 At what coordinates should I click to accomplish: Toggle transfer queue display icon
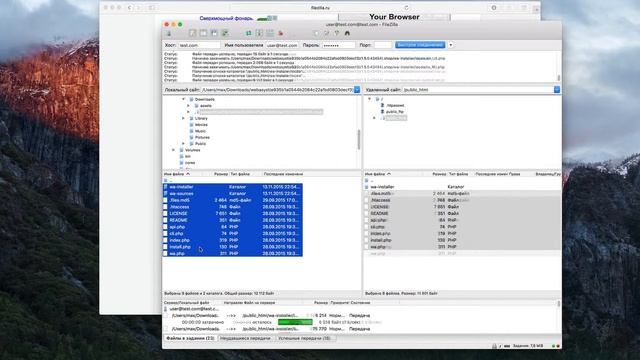pos(224,33)
